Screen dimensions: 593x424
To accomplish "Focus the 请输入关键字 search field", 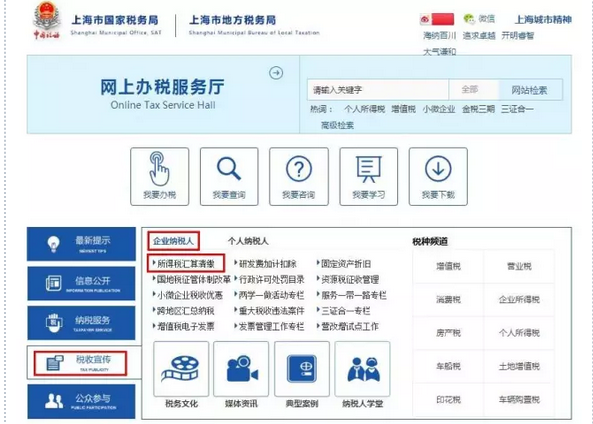I will tap(378, 90).
